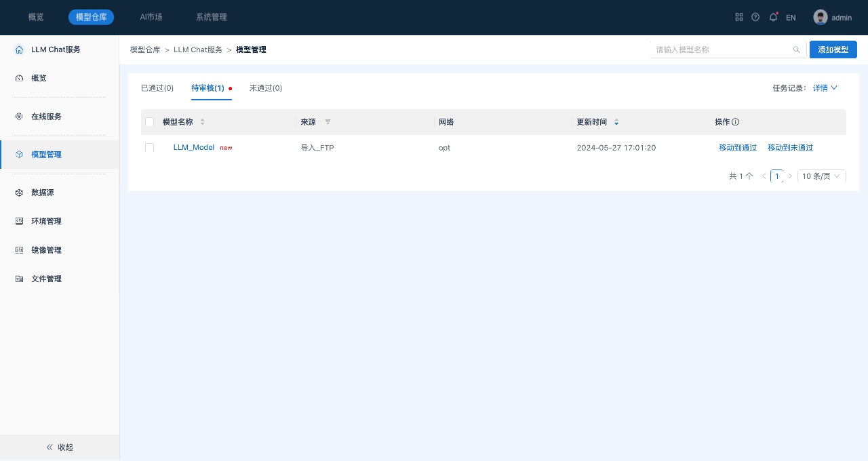Click 移动到通过 for LLM_Model
Screen dimensions: 868x461
tap(738, 148)
